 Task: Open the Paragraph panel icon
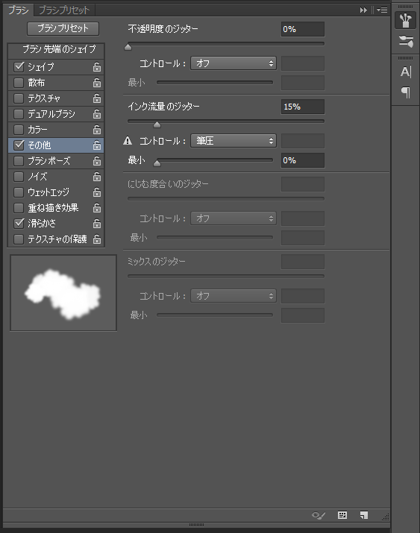pos(406,92)
